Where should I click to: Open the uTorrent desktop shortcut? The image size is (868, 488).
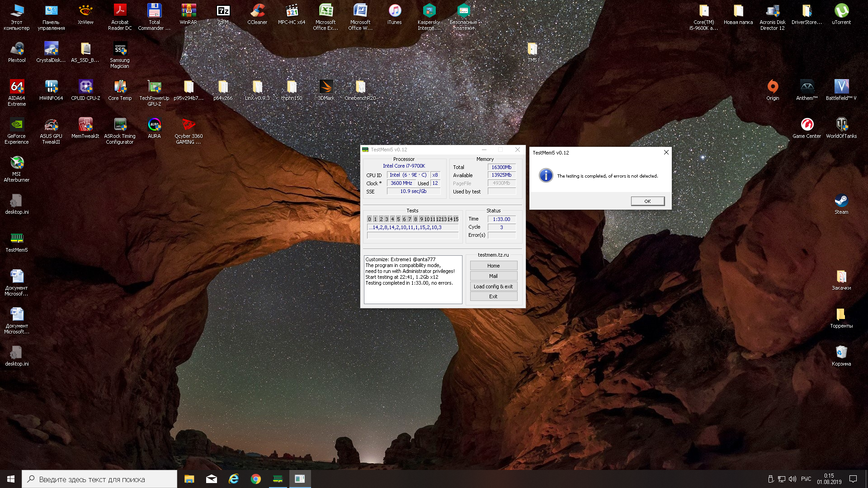(x=841, y=11)
